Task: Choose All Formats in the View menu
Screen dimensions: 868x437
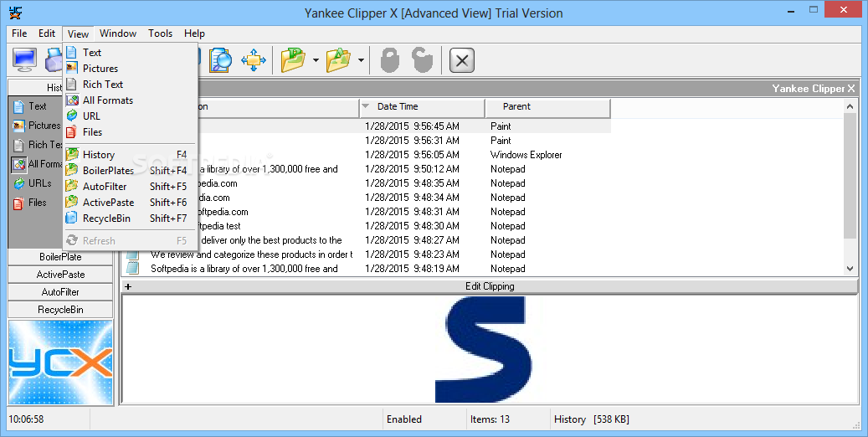Action: tap(130, 100)
